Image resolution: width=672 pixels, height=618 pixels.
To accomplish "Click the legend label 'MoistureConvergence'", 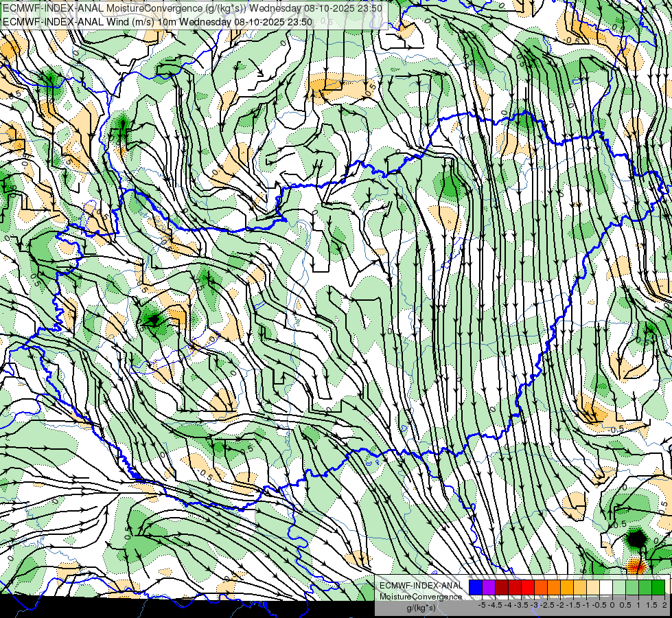I will pyautogui.click(x=421, y=597).
